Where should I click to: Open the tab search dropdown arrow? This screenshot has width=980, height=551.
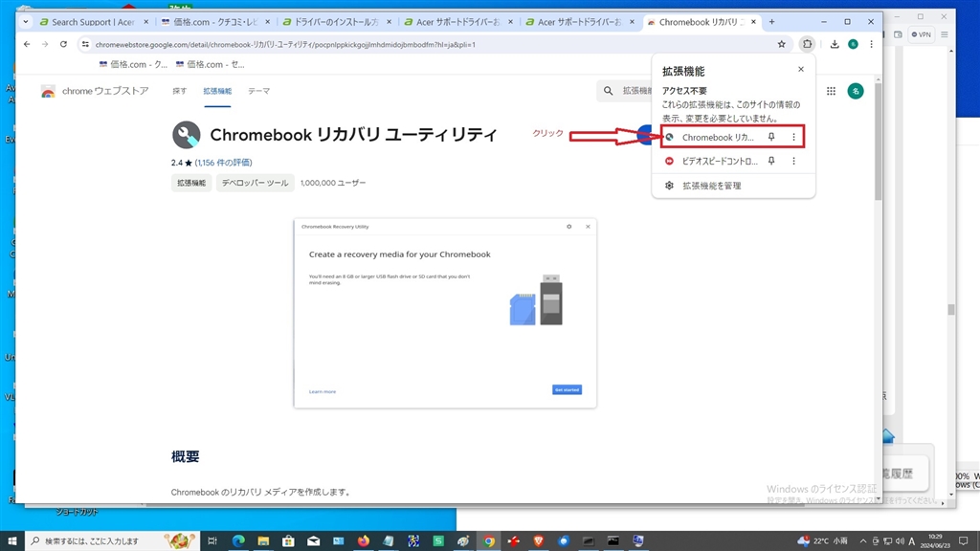click(25, 22)
